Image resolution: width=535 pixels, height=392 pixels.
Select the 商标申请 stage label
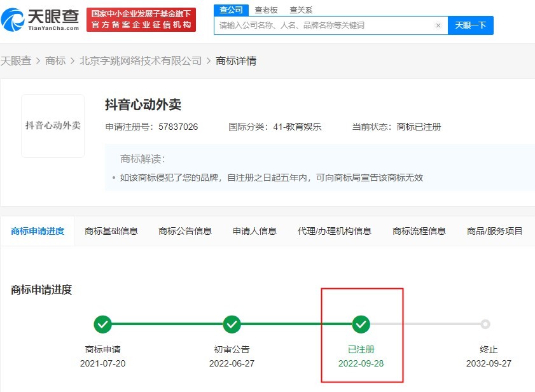(102, 349)
